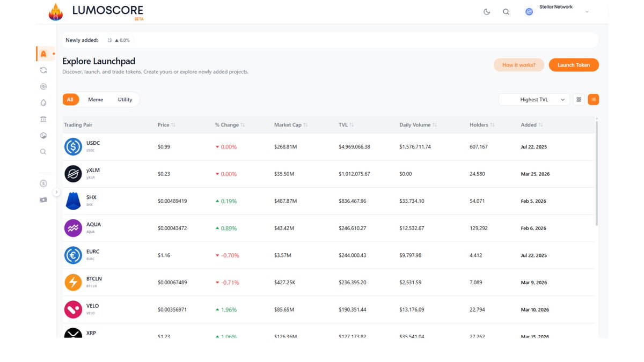The width and height of the screenshot is (644, 362).
Task: Open the Highest TVL sort dropdown
Action: (x=534, y=99)
